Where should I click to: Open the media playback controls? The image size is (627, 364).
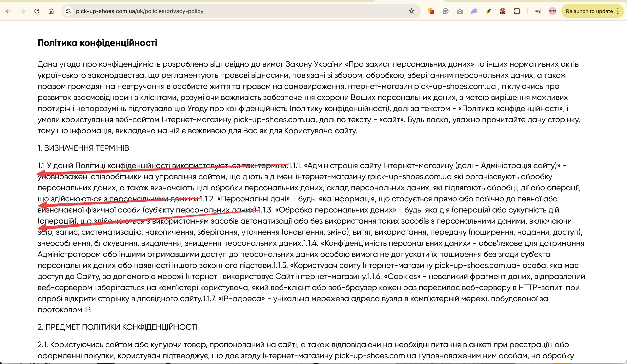(538, 11)
